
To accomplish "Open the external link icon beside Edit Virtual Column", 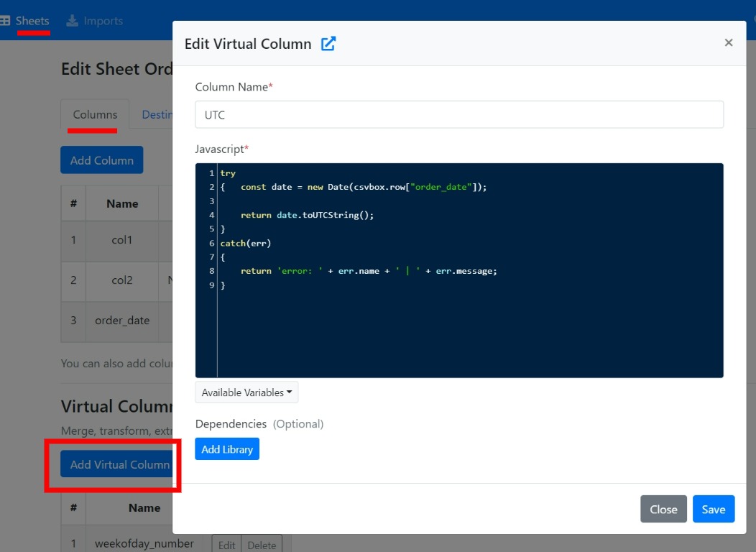I will coord(328,43).
